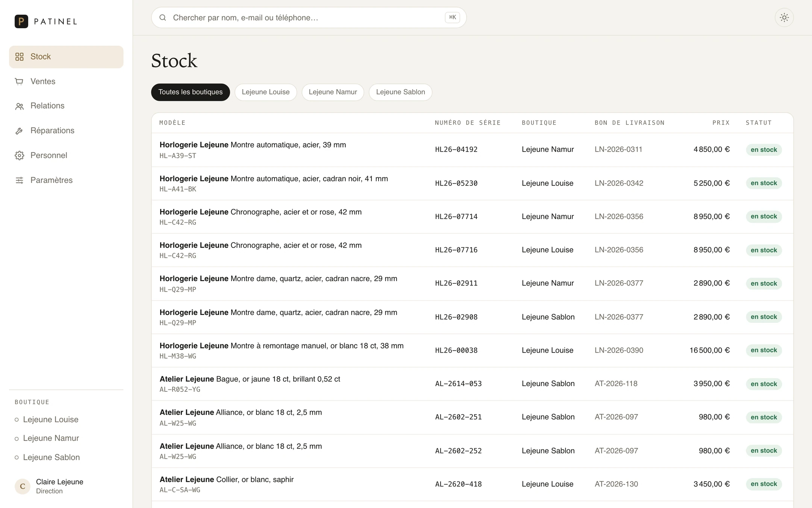Click the Relations people icon
812x508 pixels.
click(20, 106)
